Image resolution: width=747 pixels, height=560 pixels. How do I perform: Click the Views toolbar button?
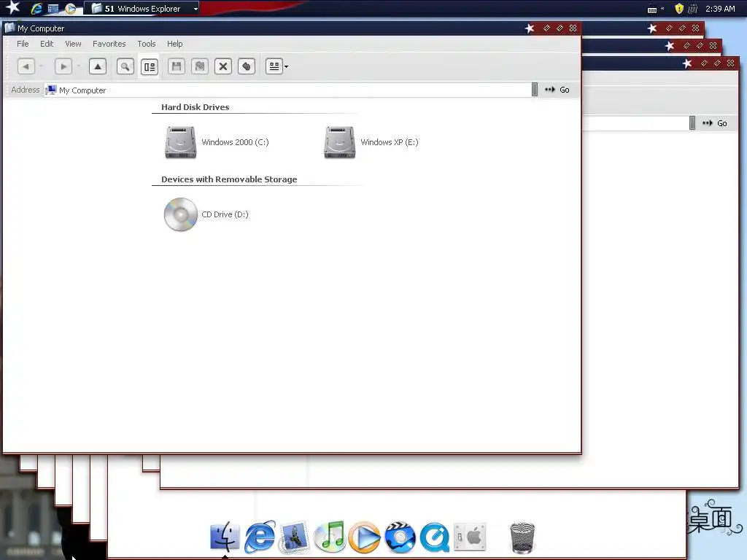tap(274, 66)
